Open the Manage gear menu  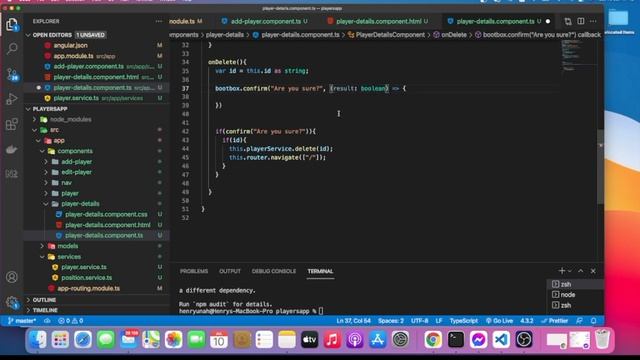[12, 302]
